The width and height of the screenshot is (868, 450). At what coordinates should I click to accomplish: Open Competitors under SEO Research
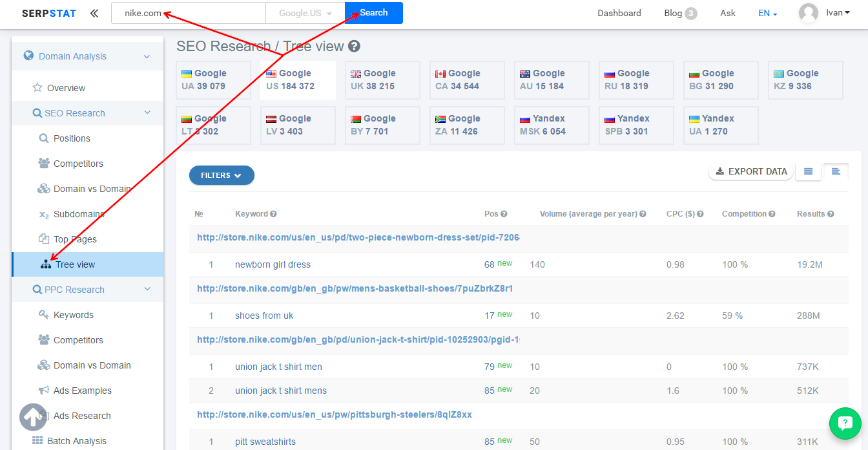point(78,164)
